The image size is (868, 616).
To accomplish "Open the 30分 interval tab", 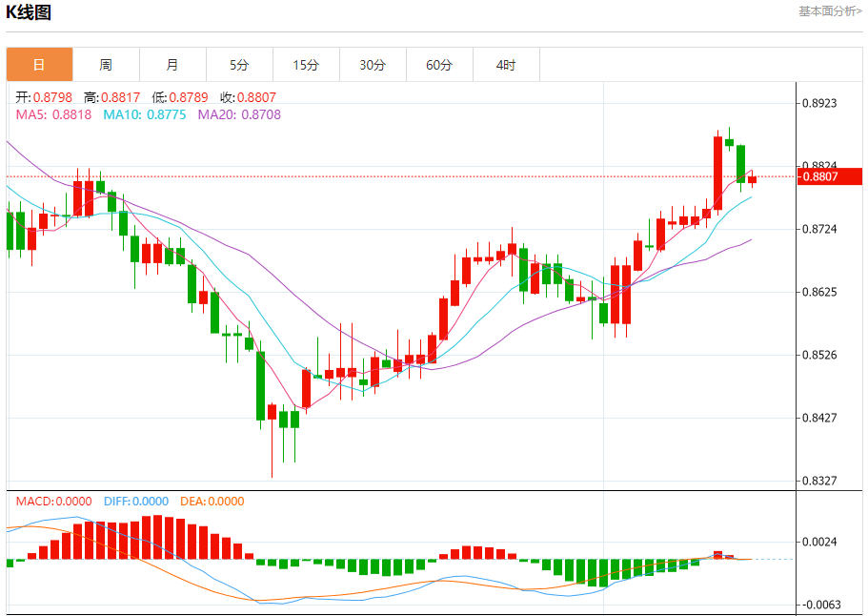I will click(x=373, y=65).
